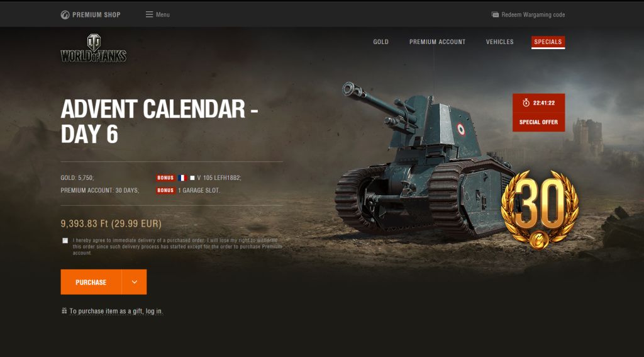Image resolution: width=644 pixels, height=357 pixels.
Task: Expand the Purchase button dropdown arrow
Action: coord(135,282)
